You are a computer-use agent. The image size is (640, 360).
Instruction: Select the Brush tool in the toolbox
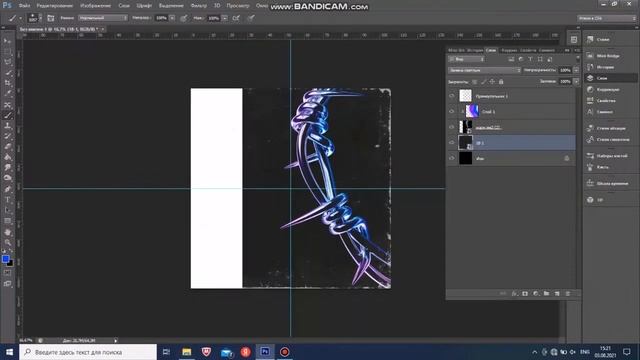[x=8, y=116]
